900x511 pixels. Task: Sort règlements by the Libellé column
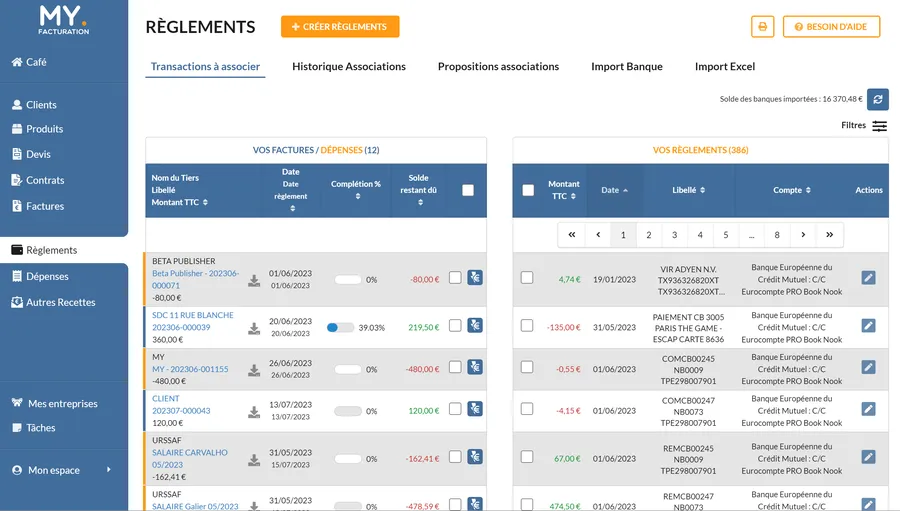point(688,190)
